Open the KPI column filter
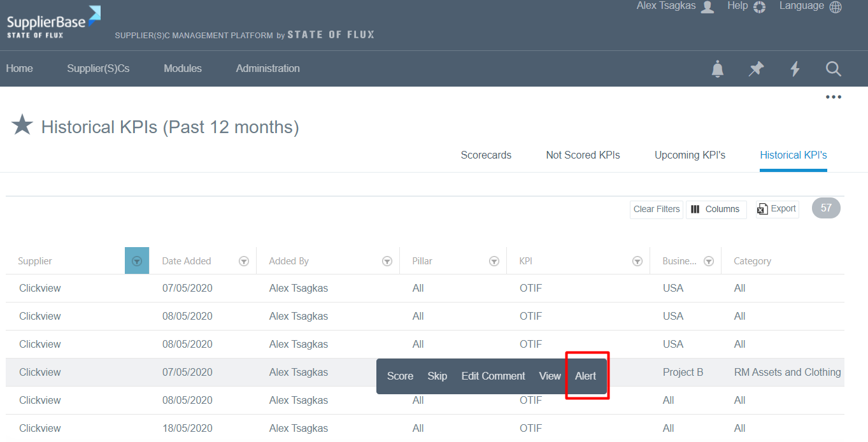The image size is (868, 442). pos(637,261)
